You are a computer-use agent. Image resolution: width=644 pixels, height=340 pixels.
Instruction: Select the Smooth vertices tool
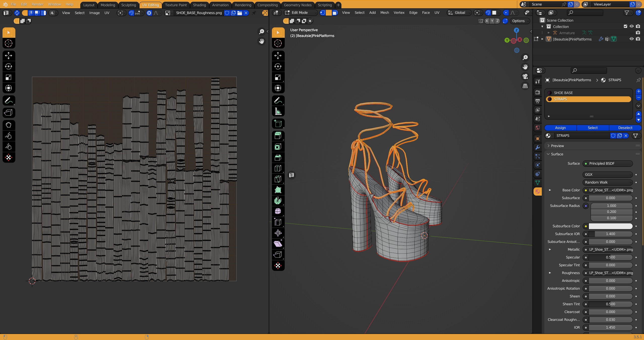pyautogui.click(x=278, y=211)
